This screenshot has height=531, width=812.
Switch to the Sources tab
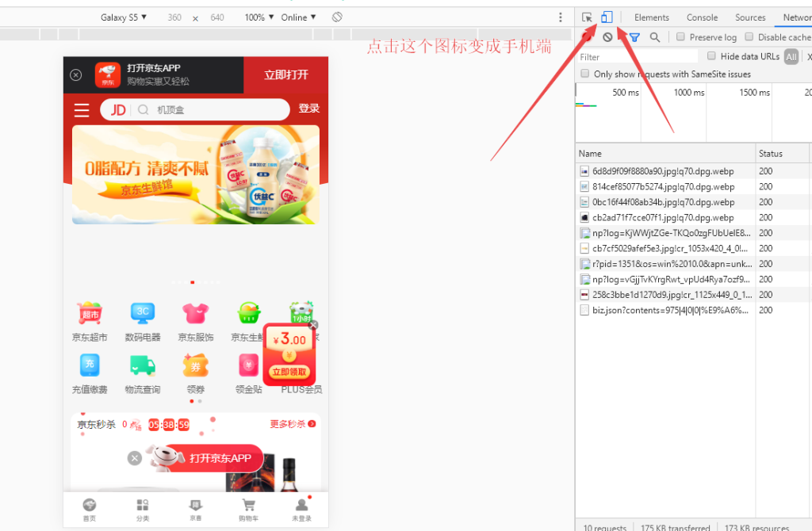(x=750, y=17)
